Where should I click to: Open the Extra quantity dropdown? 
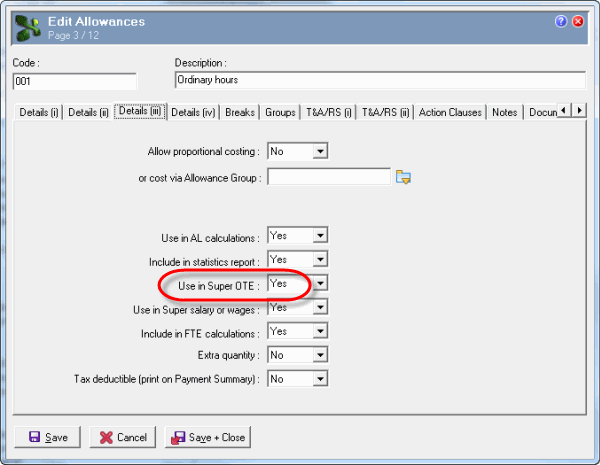click(x=320, y=355)
